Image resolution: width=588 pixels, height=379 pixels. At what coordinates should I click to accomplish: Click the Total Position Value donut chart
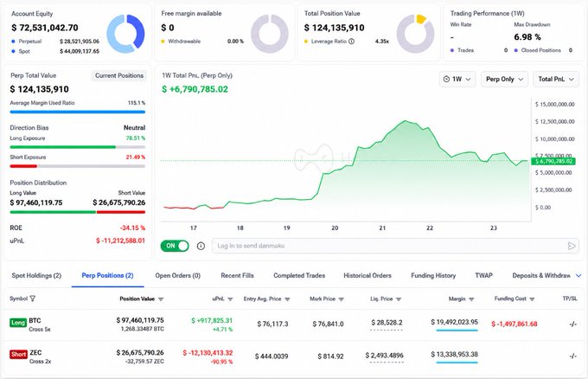tap(416, 34)
